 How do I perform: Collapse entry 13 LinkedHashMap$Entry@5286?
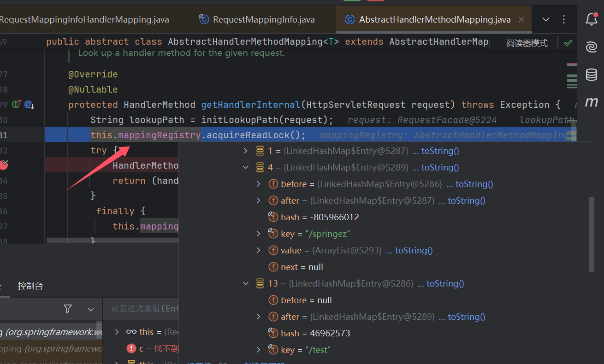pos(246,283)
